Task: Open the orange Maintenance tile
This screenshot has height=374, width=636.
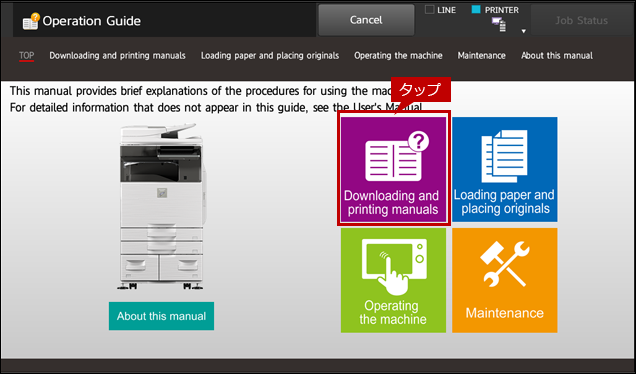Action: click(x=505, y=280)
